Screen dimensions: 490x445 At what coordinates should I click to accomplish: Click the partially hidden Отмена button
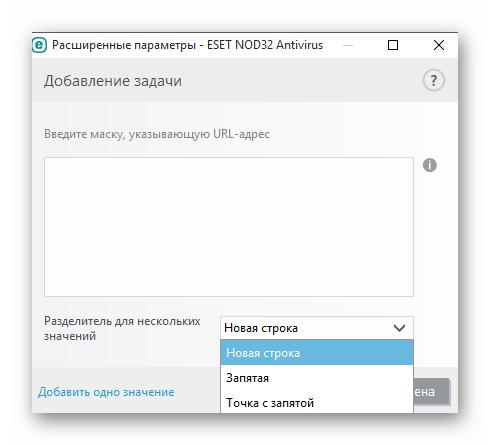(x=431, y=392)
